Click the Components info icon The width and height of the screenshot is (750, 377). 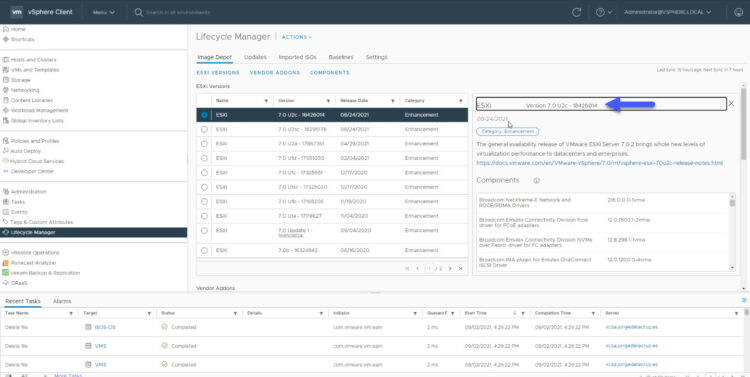pos(537,181)
